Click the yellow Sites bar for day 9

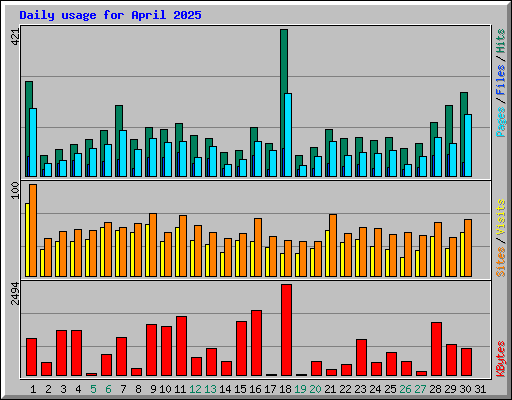coord(147,250)
